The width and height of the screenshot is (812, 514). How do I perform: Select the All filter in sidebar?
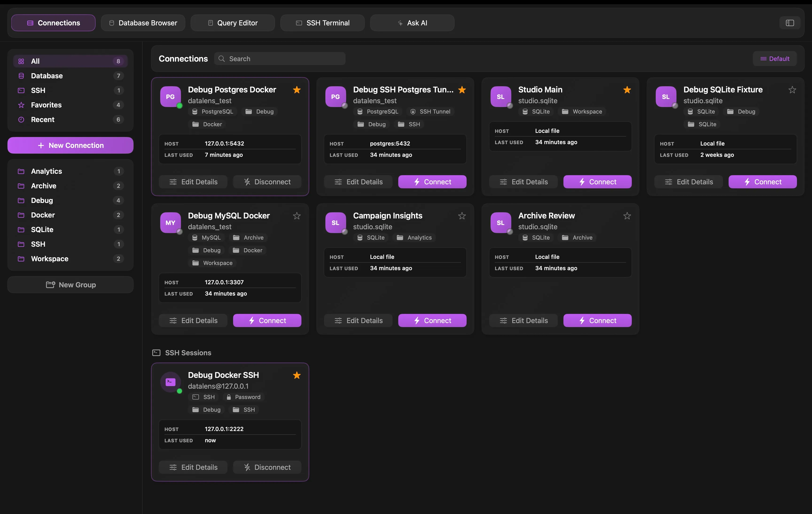(70, 61)
